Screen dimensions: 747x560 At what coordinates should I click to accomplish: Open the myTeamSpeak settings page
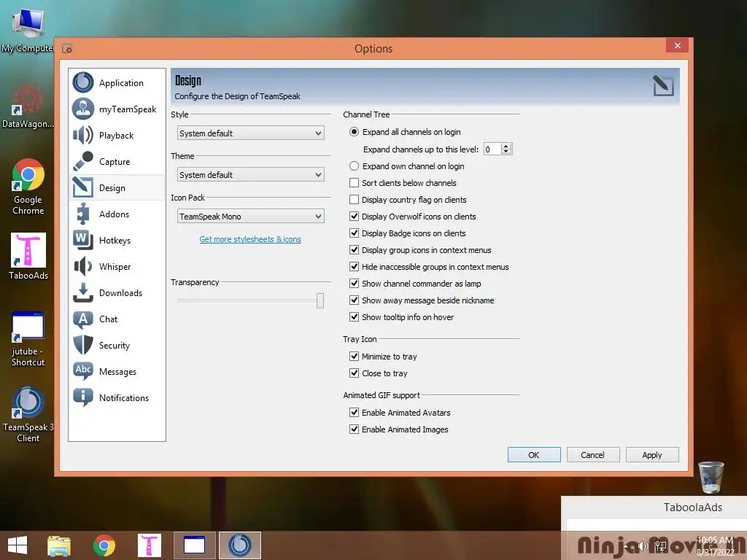(x=117, y=109)
